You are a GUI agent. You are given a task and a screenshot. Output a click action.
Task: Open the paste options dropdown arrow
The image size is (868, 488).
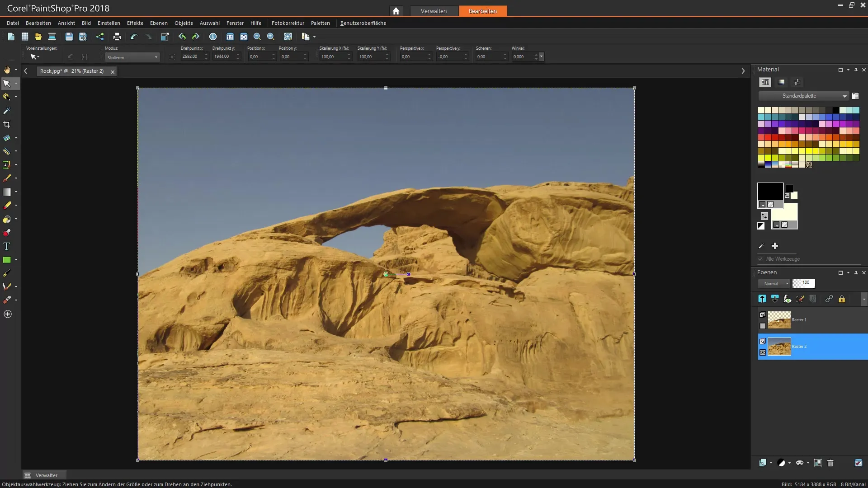(314, 37)
